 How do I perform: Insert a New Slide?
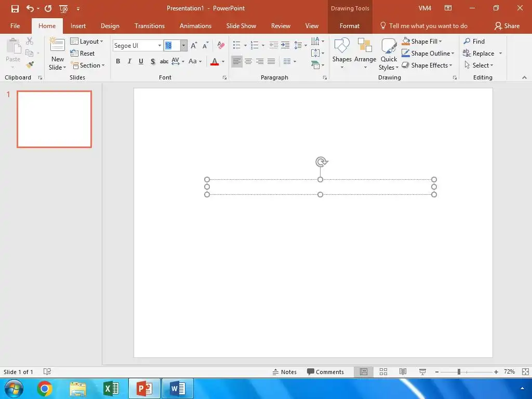57,54
